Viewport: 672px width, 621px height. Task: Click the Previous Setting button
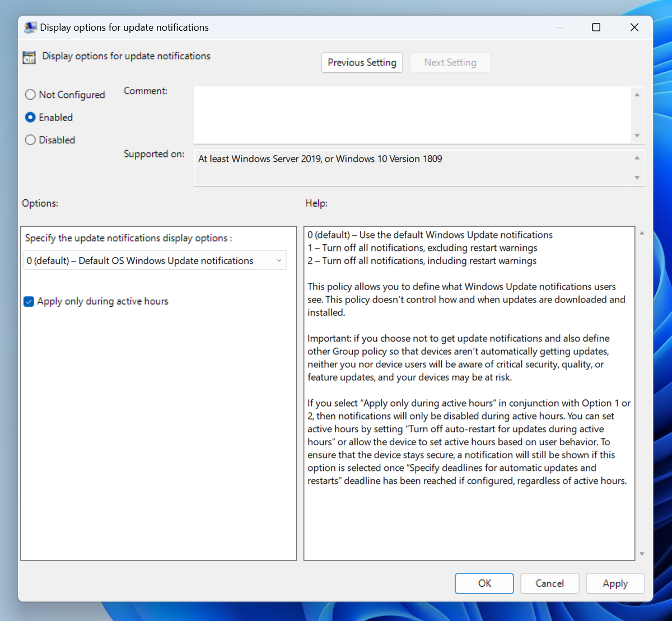pyautogui.click(x=362, y=62)
